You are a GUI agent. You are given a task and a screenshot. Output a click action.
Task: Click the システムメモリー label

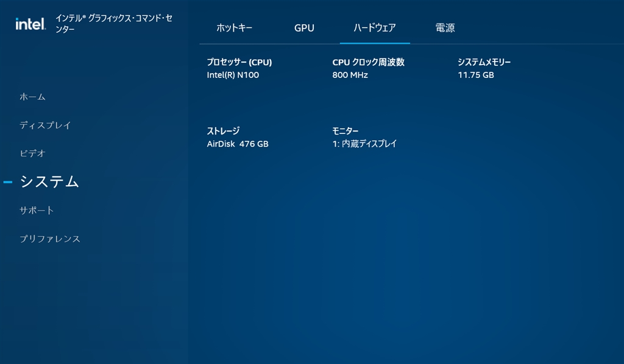pos(484,62)
